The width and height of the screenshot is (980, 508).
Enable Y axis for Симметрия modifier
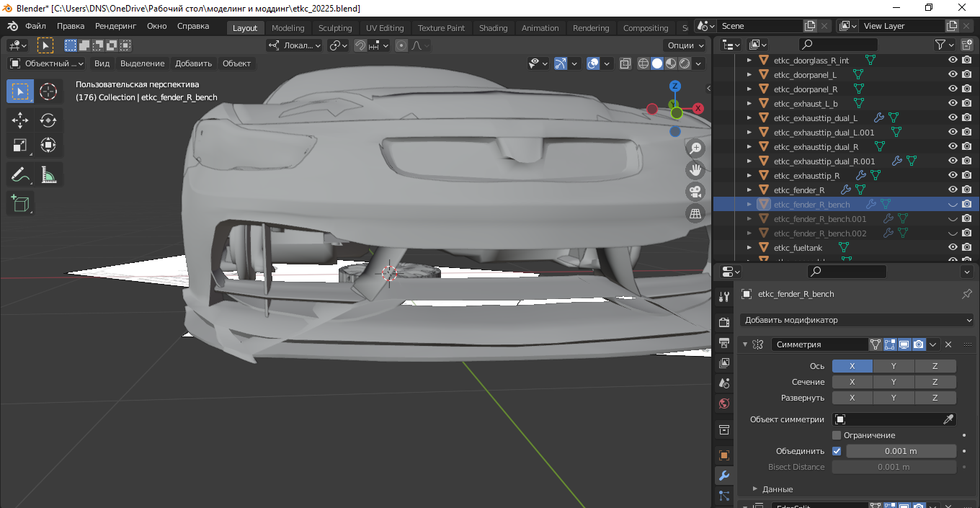click(894, 366)
